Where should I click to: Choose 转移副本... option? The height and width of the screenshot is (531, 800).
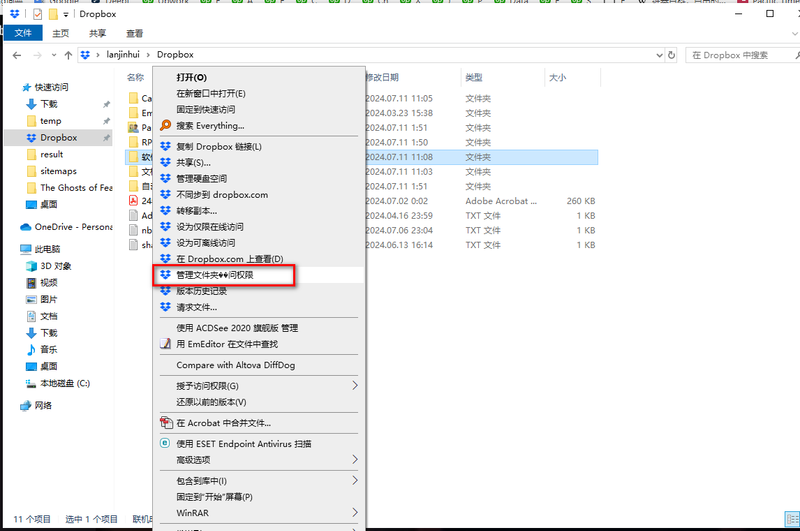(x=258, y=211)
